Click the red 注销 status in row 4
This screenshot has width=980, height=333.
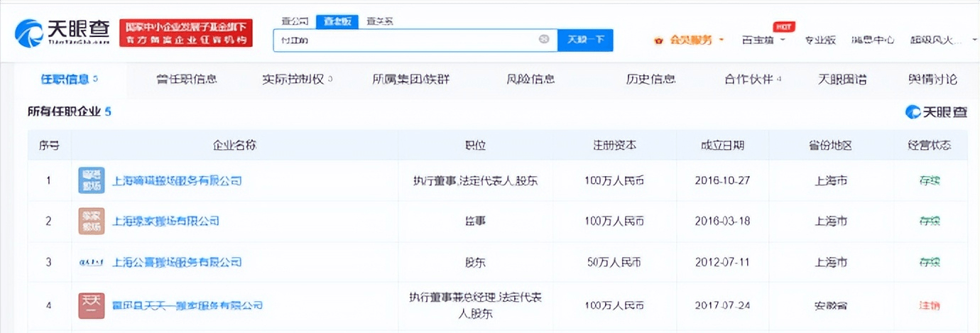[930, 305]
